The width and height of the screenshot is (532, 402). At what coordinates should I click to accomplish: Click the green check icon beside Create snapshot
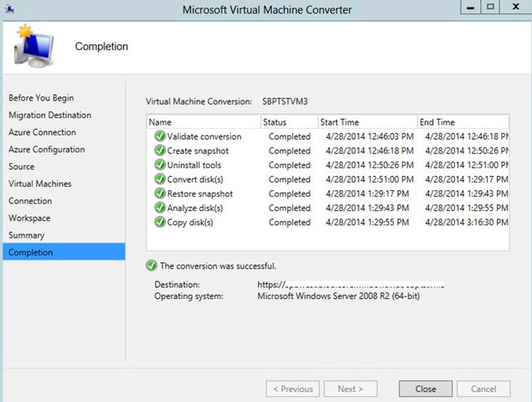pyautogui.click(x=159, y=150)
